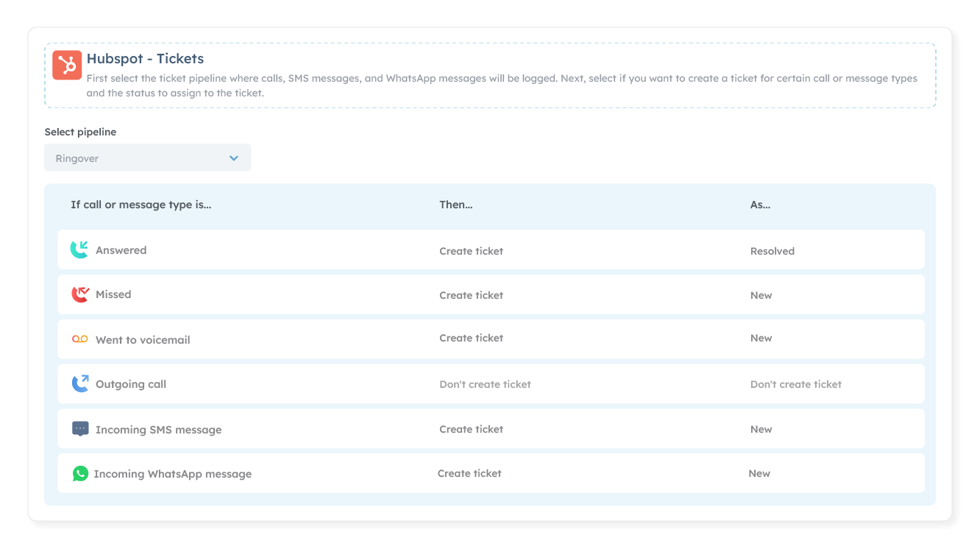Click the 'If call or message type is...' header

pos(141,205)
